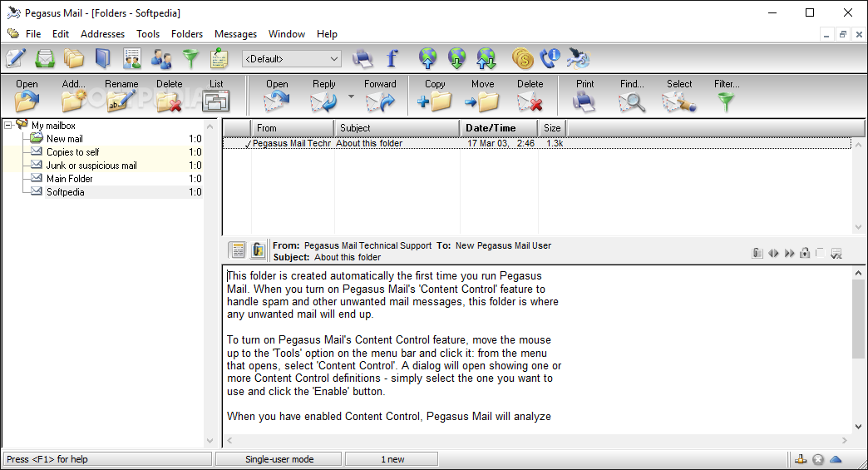Click the Filter... funnel button
868x470 pixels.
click(x=727, y=95)
